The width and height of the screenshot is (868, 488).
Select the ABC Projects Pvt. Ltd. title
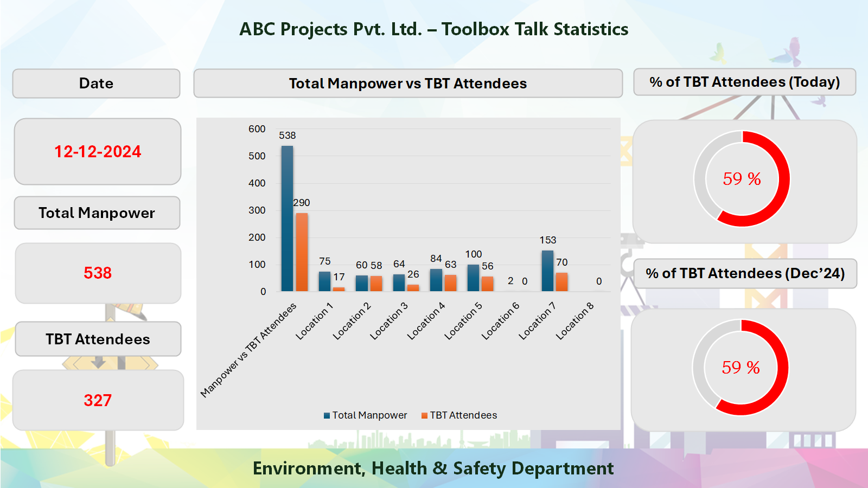(x=434, y=30)
